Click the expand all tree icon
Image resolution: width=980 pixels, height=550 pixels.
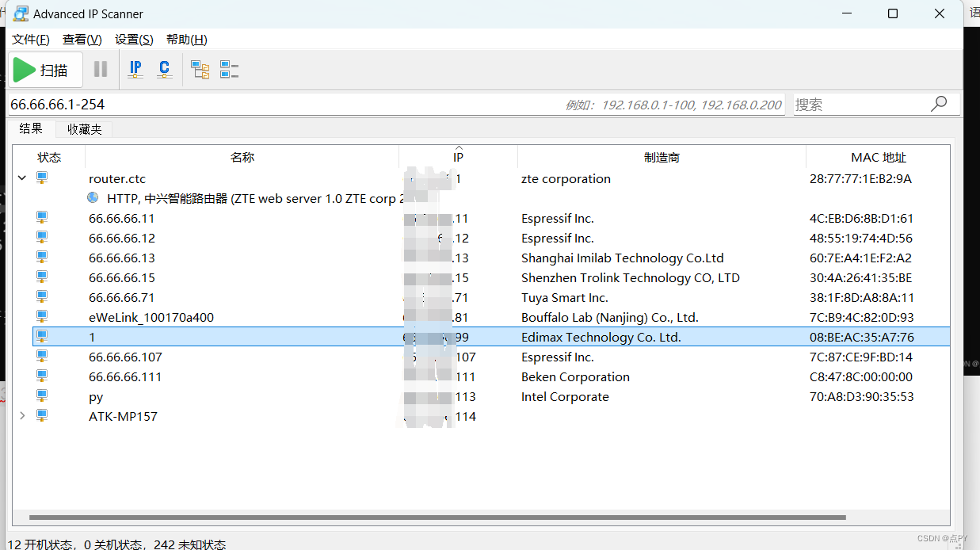pos(200,70)
